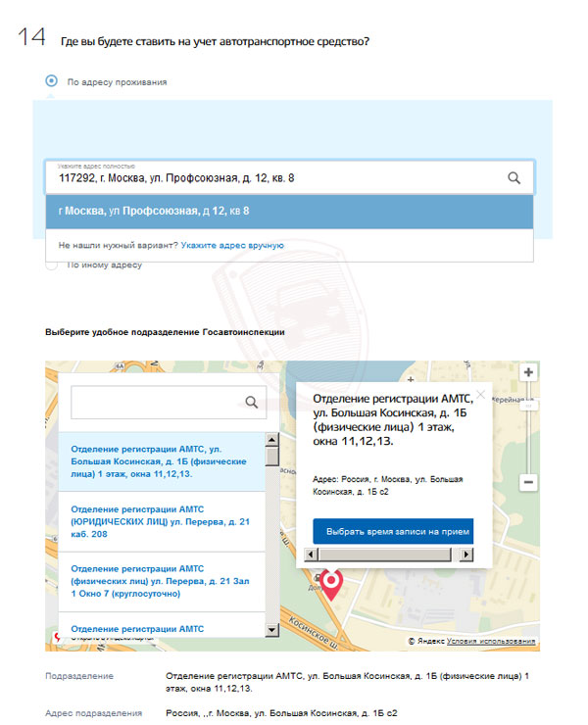This screenshot has width=588, height=725.
Task: Select "По адресу проживания" radio option
Action: 51,81
